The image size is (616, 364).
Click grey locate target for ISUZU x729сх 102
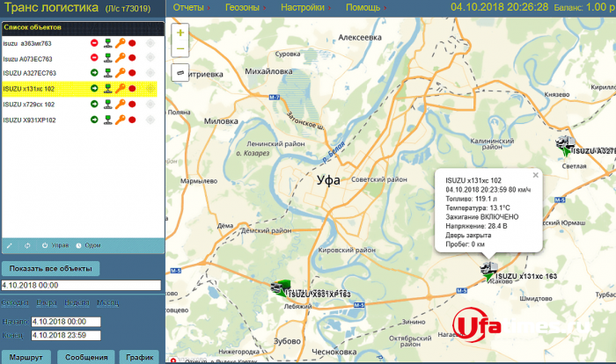pyautogui.click(x=150, y=104)
